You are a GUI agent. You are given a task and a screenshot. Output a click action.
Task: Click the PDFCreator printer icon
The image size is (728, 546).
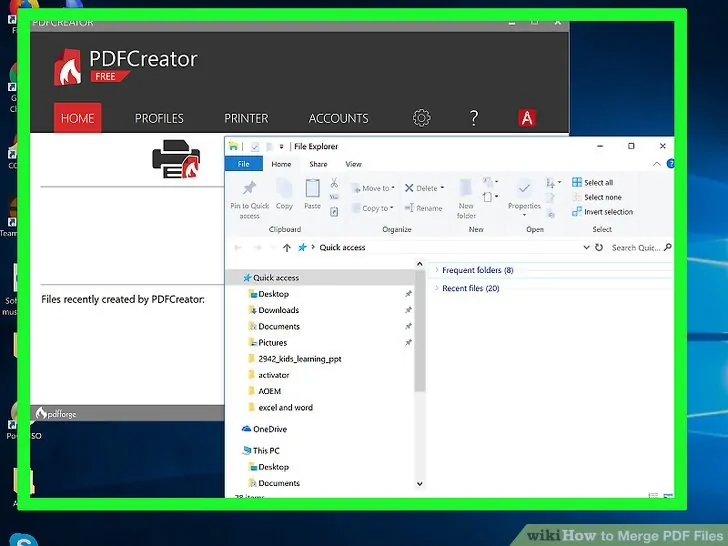click(x=175, y=160)
